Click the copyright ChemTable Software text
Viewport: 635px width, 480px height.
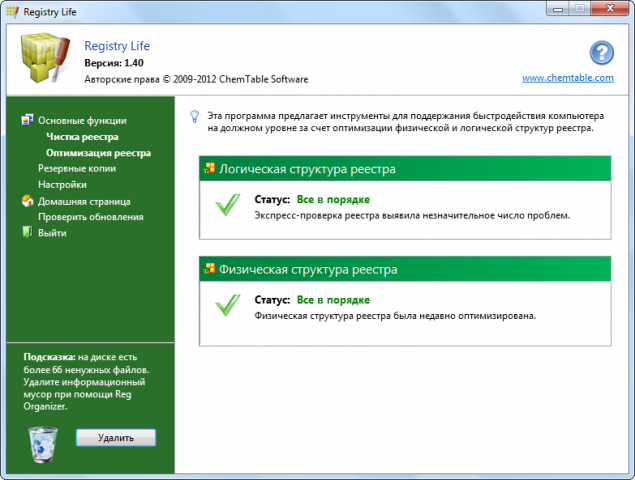tap(196, 79)
